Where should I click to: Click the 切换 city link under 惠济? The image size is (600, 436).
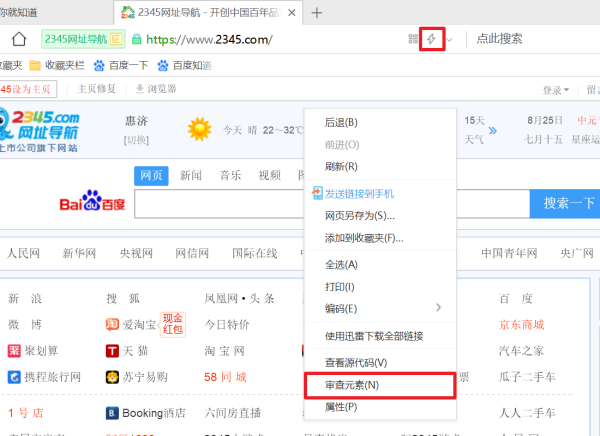click(x=136, y=140)
